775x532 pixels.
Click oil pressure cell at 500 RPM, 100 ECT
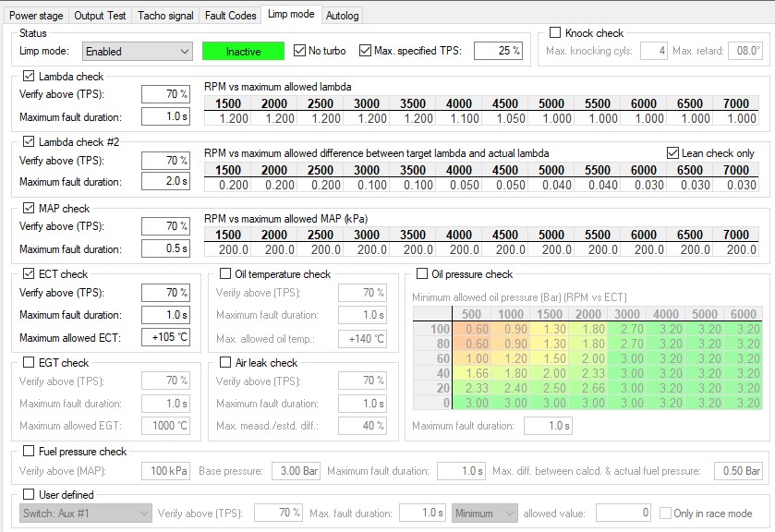point(477,329)
